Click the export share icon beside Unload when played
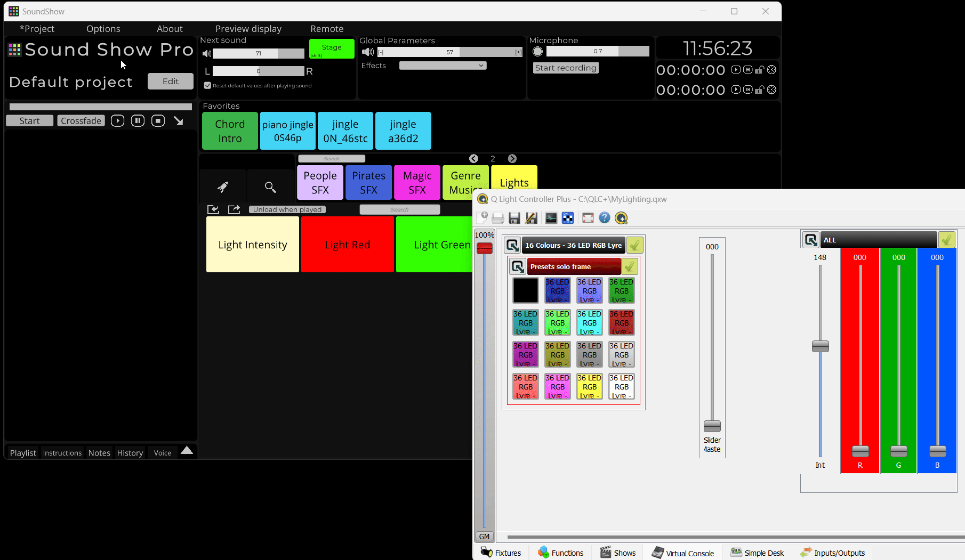The image size is (965, 560). [234, 209]
